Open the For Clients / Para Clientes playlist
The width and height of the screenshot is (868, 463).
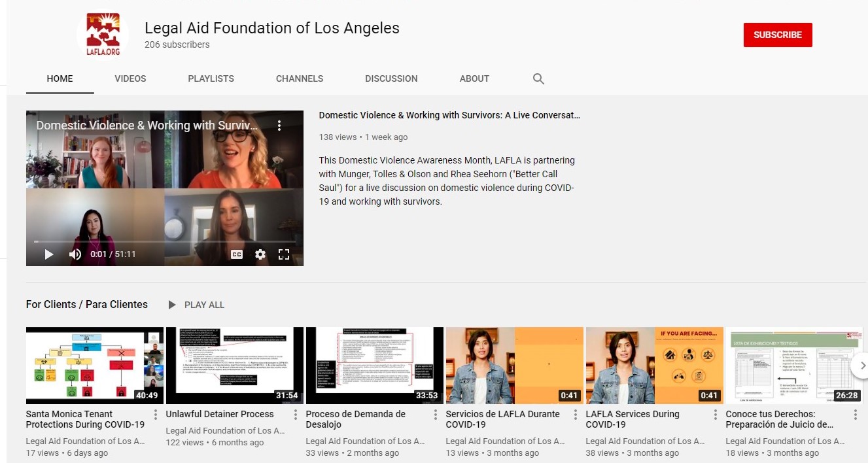87,304
